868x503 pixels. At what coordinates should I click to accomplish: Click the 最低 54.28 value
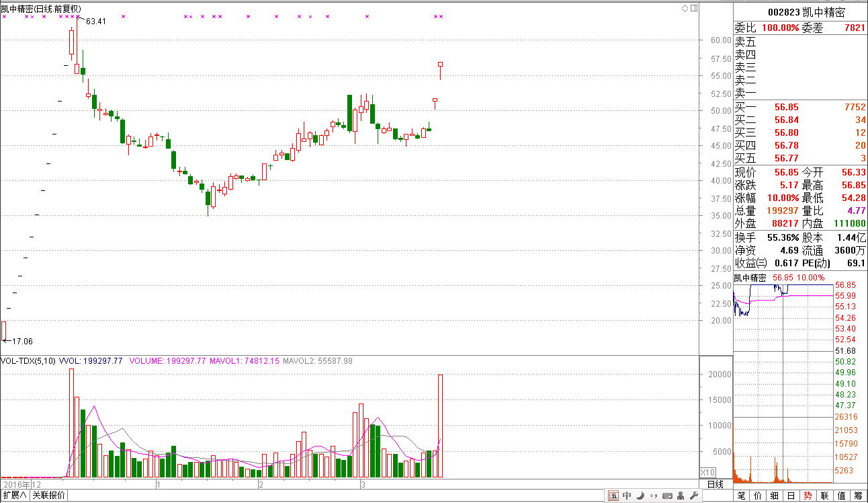coord(854,198)
